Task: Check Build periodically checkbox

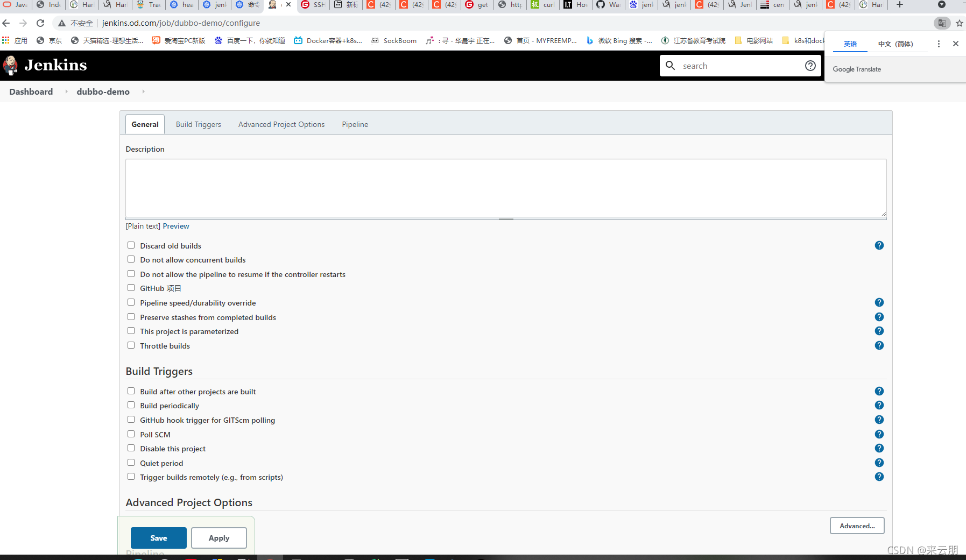Action: pos(131,405)
